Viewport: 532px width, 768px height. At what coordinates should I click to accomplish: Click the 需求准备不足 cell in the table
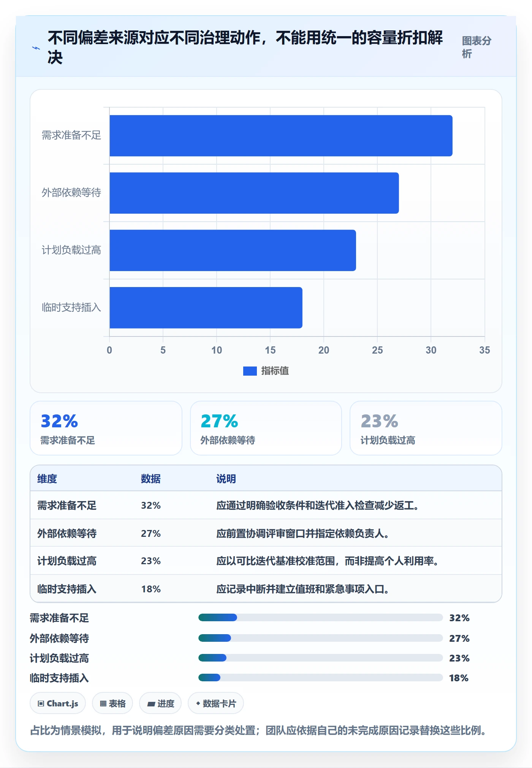tap(67, 505)
